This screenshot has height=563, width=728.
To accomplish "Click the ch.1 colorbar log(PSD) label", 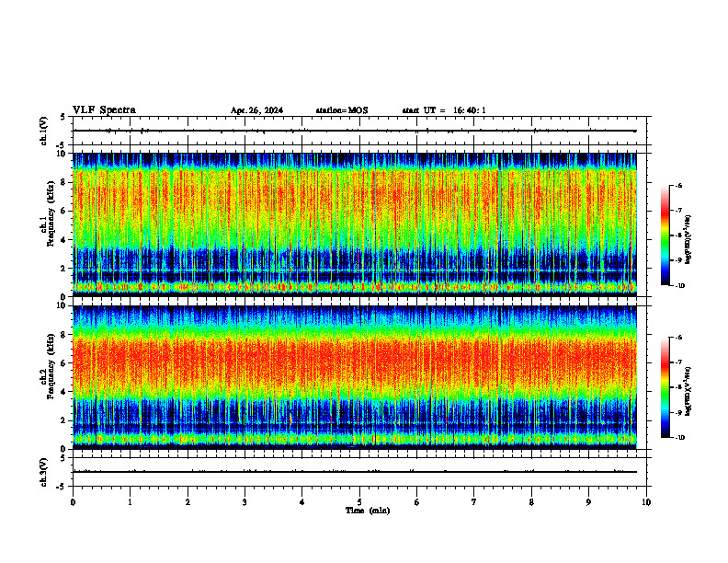I will click(688, 240).
